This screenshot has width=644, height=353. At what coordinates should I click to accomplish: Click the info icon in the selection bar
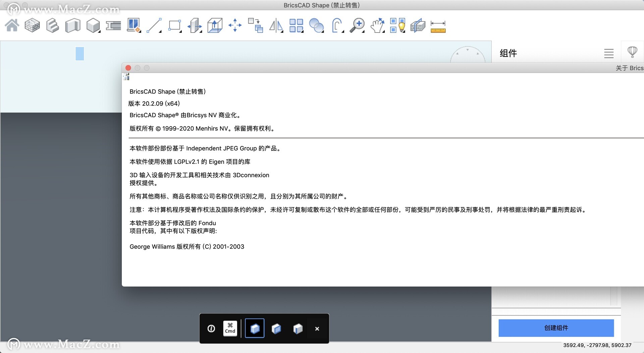tap(211, 329)
